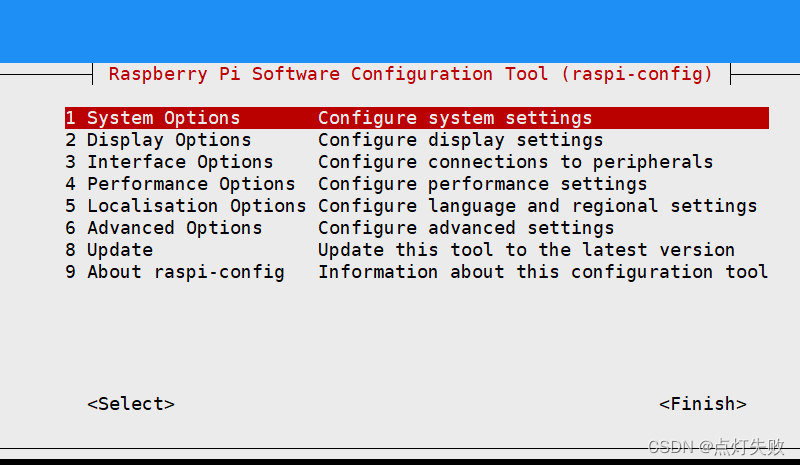Open Display Options in raspi-config

pyautogui.click(x=158, y=140)
